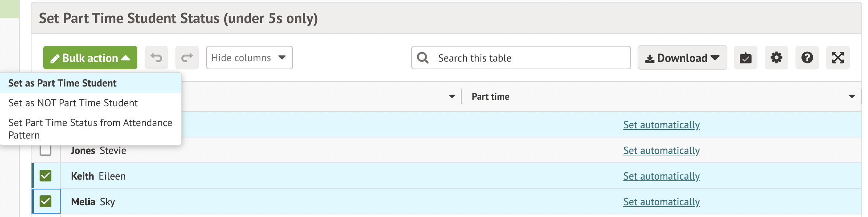Select Set Part Time Status from Attendance Pattern
This screenshot has width=868, height=217.
[x=90, y=129]
